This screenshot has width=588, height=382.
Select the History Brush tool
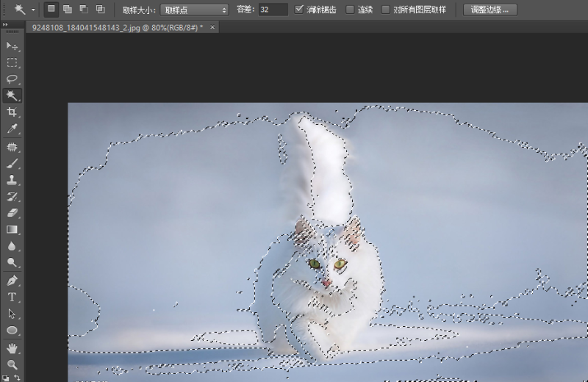(12, 196)
